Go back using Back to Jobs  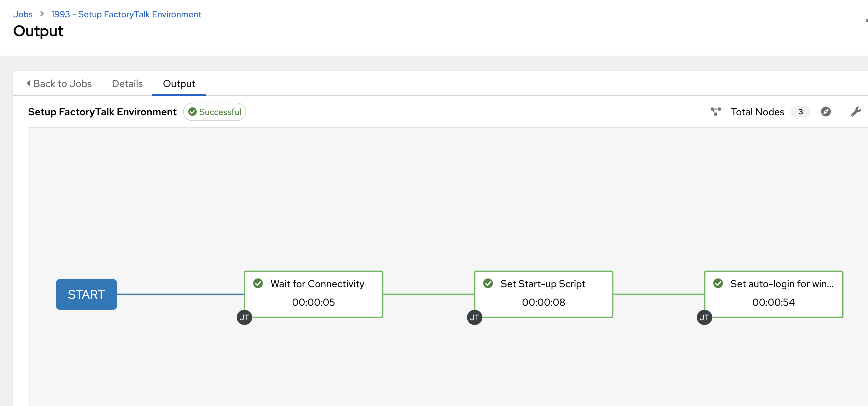59,84
